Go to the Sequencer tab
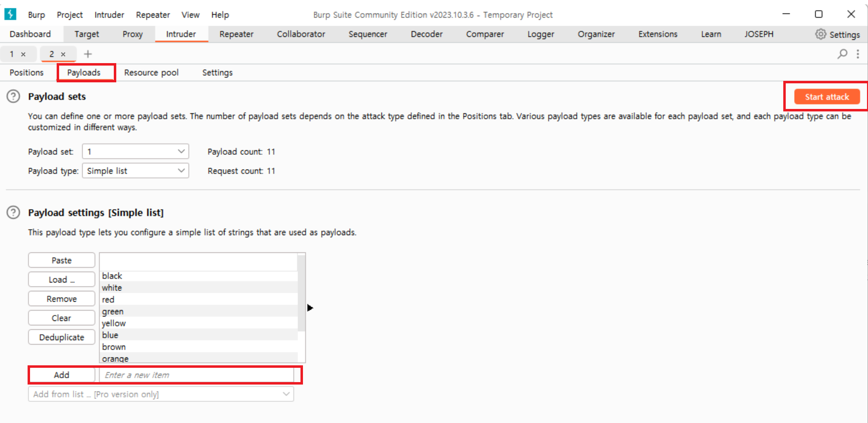Viewport: 868px width, 423px height. 368,34
